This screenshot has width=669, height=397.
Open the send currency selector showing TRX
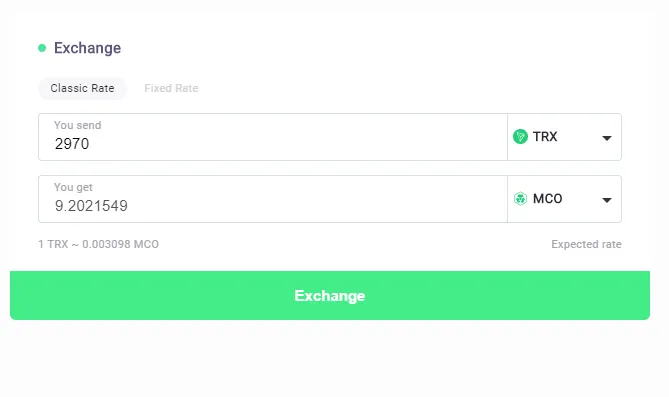564,137
